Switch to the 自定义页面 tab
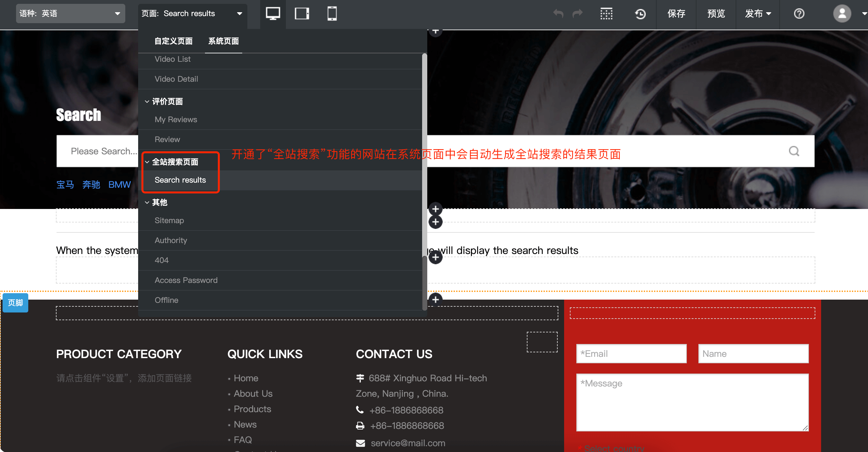 173,41
